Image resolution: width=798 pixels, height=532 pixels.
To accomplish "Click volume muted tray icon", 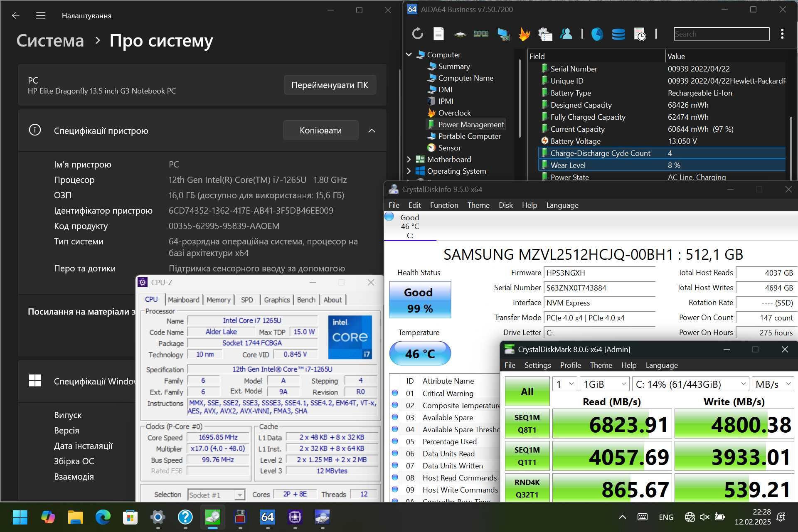I will coord(704,517).
